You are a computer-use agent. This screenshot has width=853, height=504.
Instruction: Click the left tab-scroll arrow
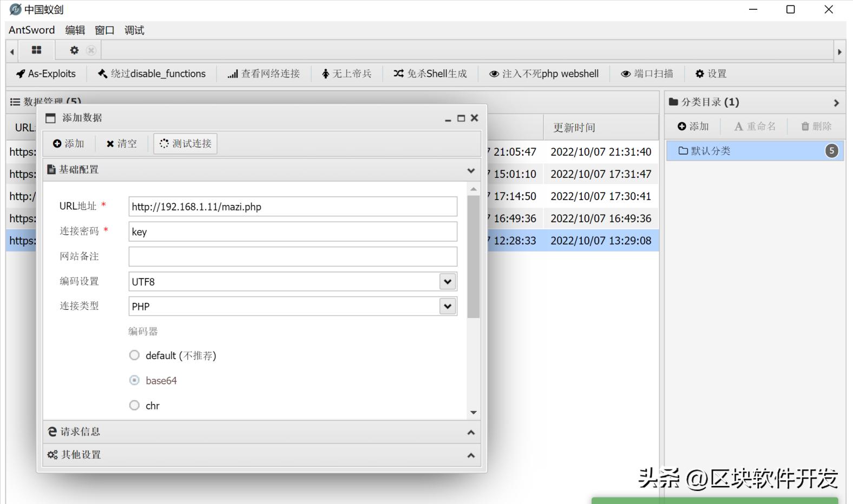coord(12,52)
